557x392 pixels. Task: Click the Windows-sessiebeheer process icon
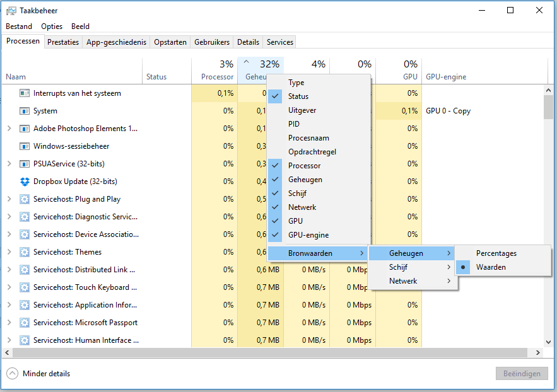tap(25, 146)
